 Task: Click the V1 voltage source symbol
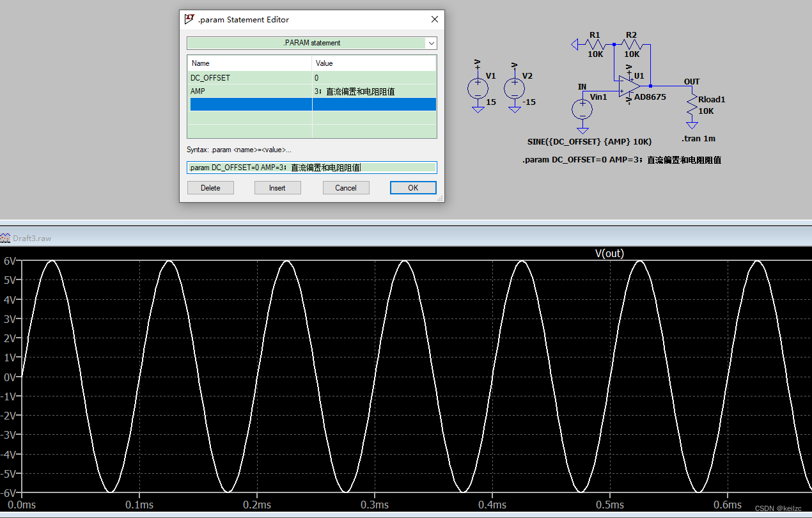point(477,88)
